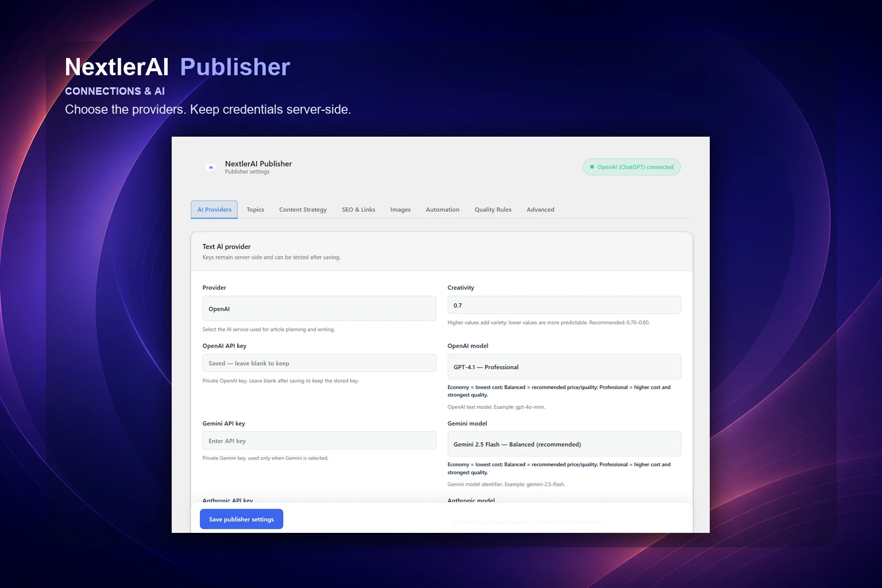Image resolution: width=882 pixels, height=588 pixels.
Task: Open the Provider dropdown showing OpenAI
Action: [x=319, y=308]
